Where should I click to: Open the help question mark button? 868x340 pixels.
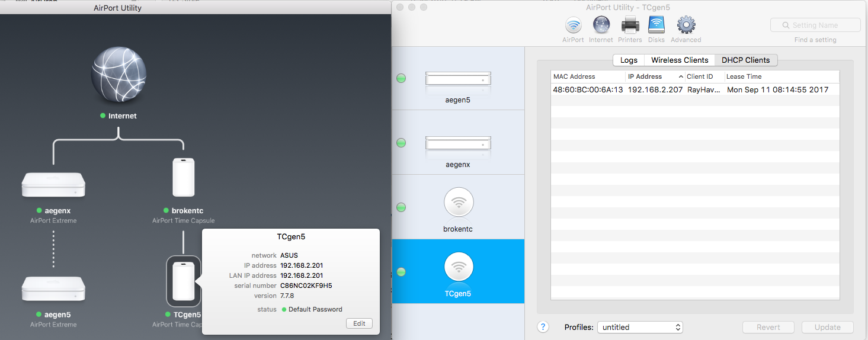[543, 327]
